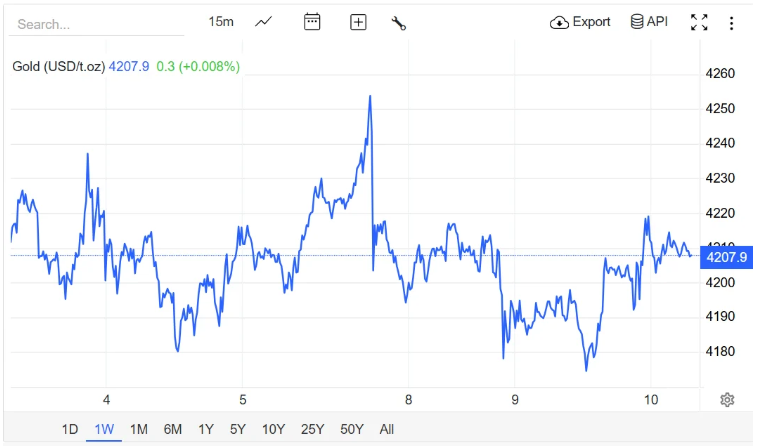
Task: Click the plus compare/add indicator icon
Action: coord(358,22)
